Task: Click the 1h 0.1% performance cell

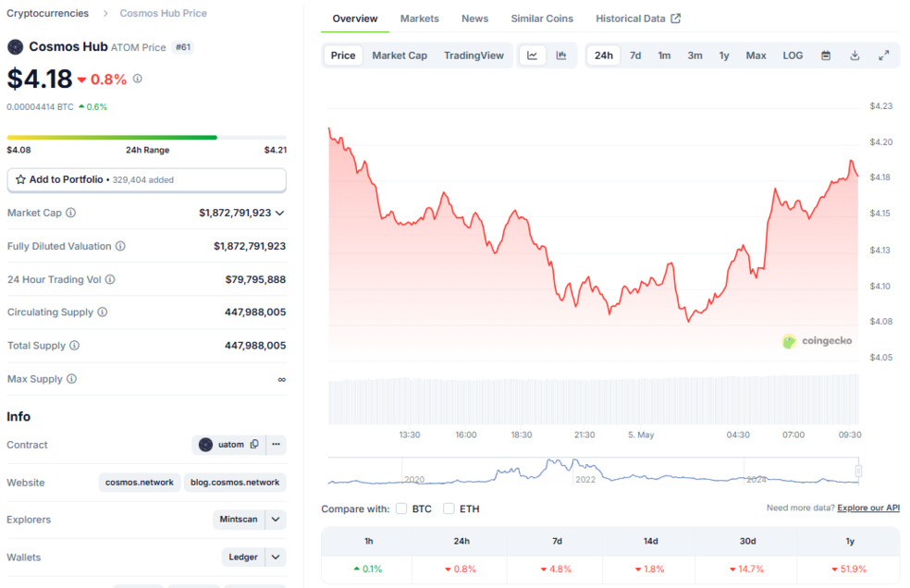Action: [x=368, y=569]
